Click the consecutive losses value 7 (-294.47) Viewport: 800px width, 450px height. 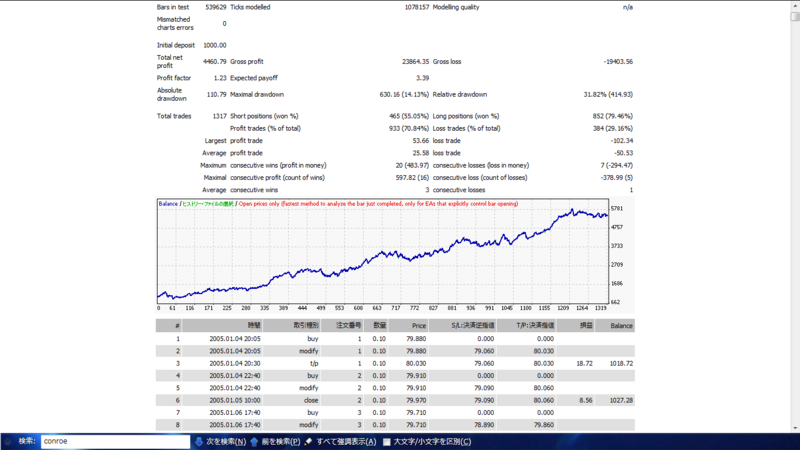click(616, 165)
